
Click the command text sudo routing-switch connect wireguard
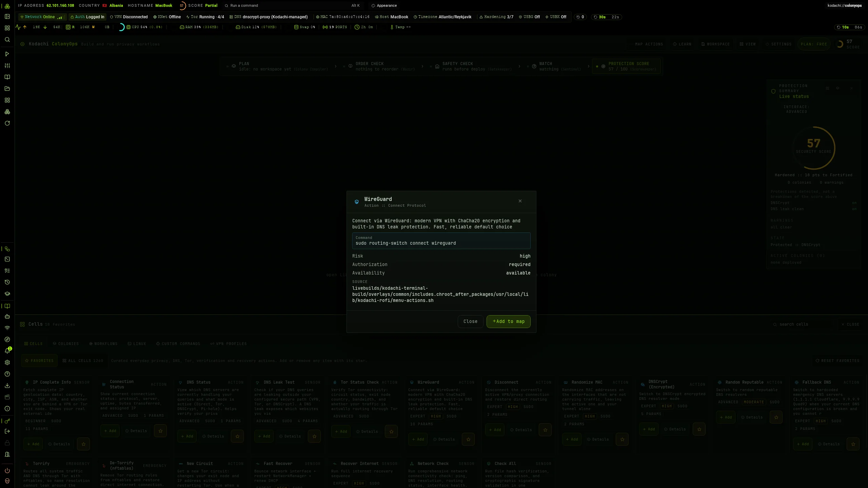point(406,243)
